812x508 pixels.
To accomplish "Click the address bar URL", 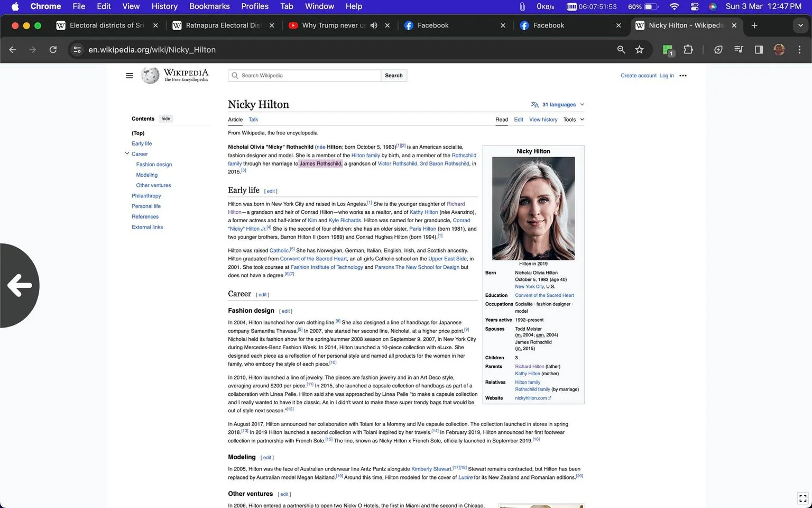I will (152, 50).
